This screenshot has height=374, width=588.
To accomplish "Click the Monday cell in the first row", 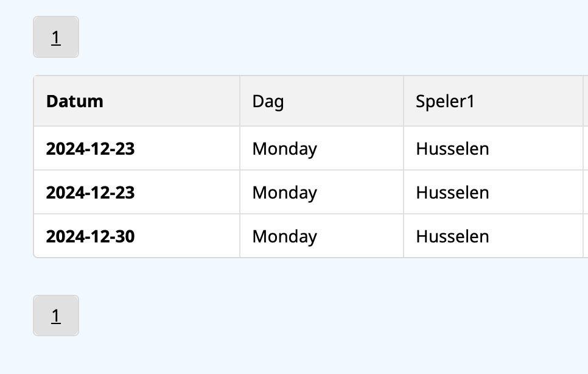I will 284,149.
